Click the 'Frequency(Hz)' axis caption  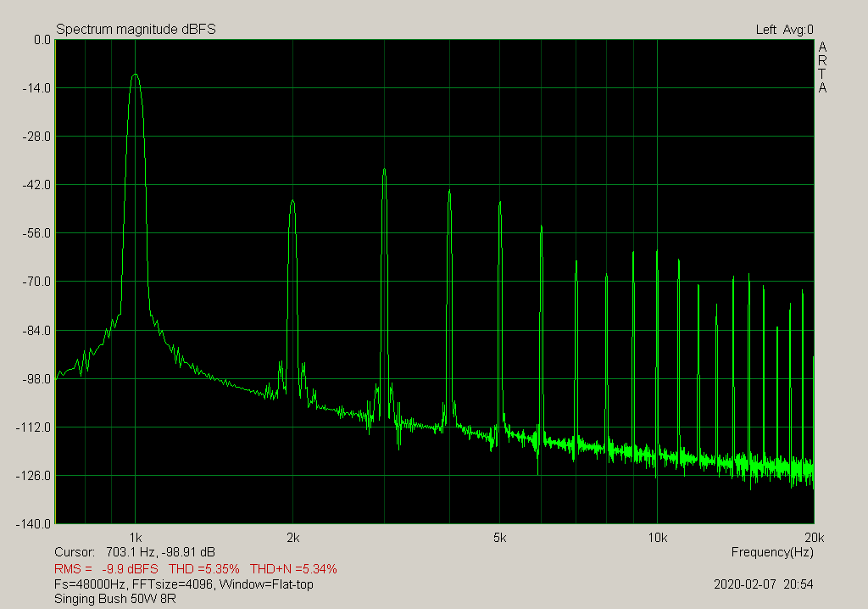pos(772,552)
